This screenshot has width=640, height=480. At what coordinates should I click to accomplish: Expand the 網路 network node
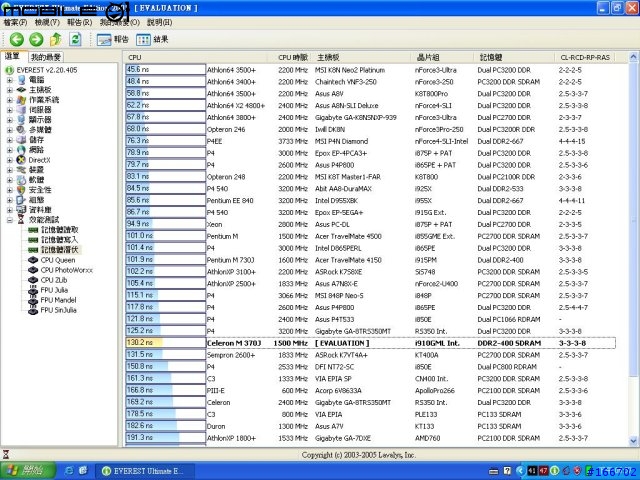click(x=9, y=150)
